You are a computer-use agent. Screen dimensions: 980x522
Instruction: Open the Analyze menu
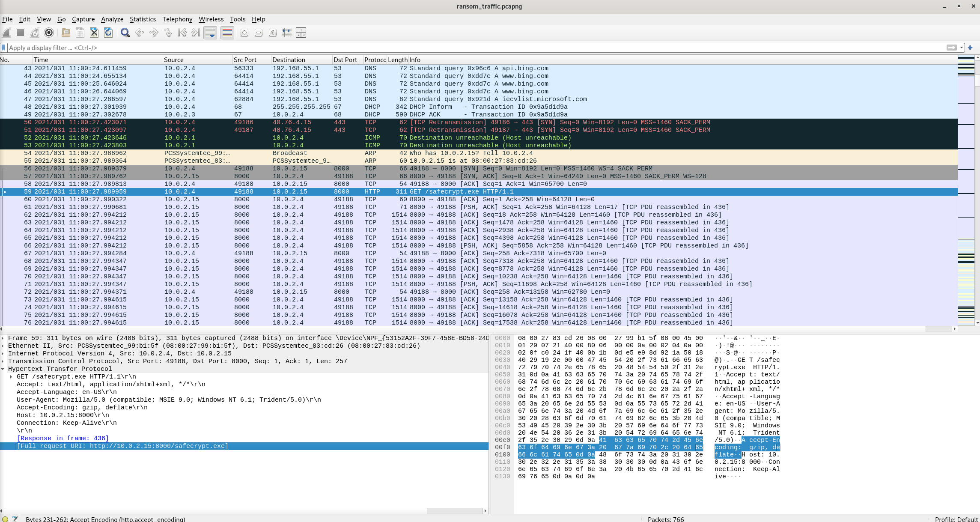112,19
